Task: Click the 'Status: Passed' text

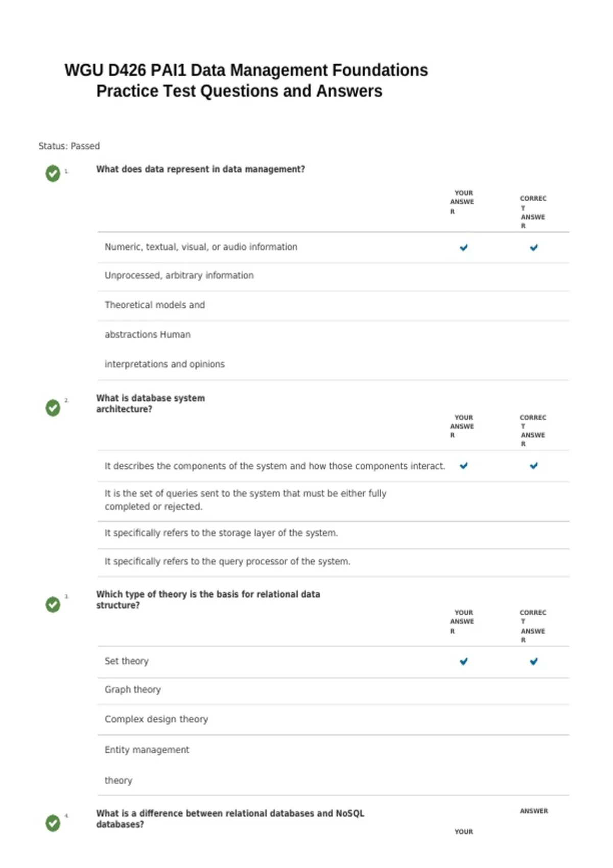Action: [69, 146]
